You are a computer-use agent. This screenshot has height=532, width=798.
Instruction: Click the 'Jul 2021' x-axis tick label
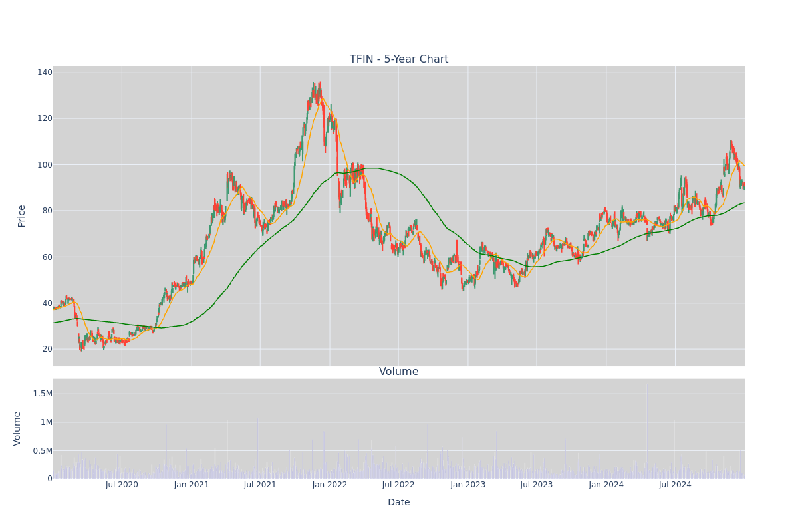pos(260,485)
